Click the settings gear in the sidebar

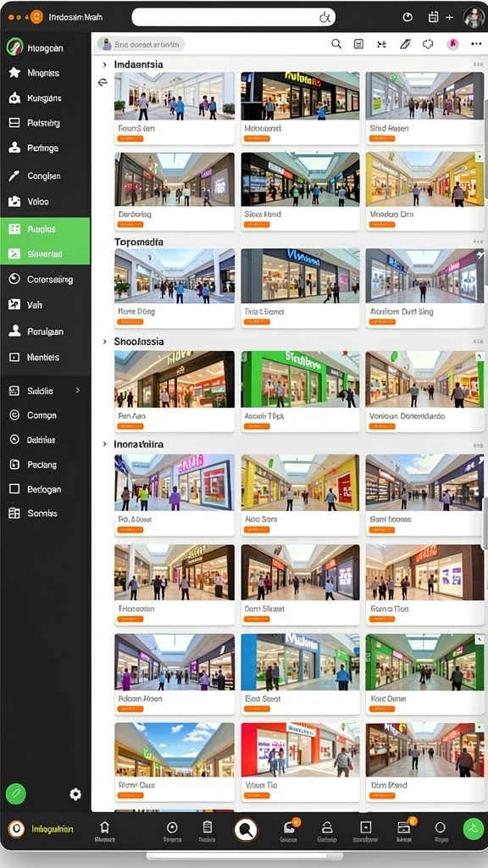[75, 794]
